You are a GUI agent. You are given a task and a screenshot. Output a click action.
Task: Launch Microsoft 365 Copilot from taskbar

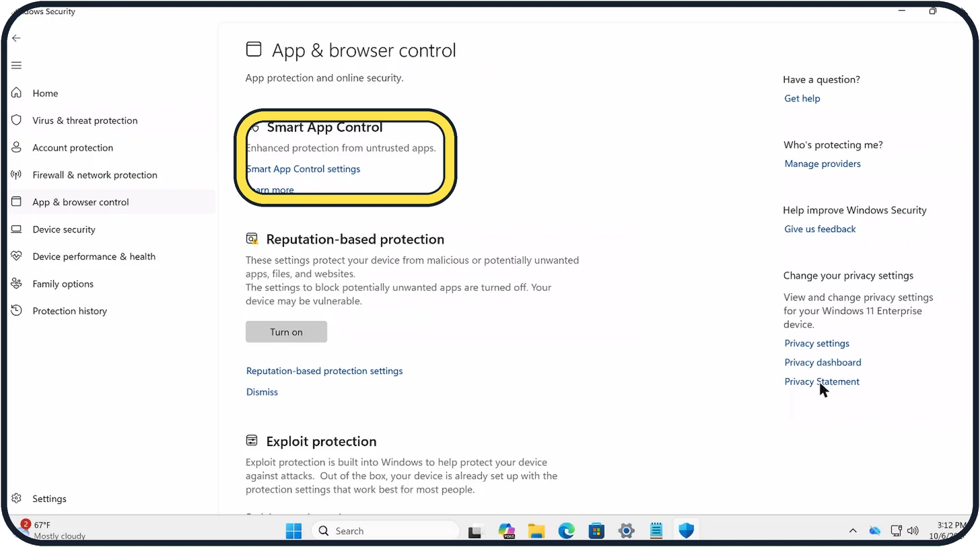[507, 531]
